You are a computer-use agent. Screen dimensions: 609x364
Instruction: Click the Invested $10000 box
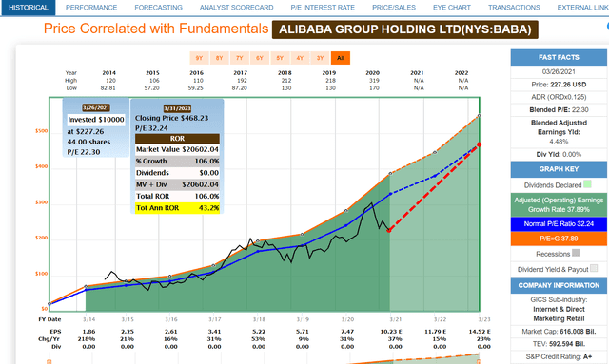click(96, 120)
